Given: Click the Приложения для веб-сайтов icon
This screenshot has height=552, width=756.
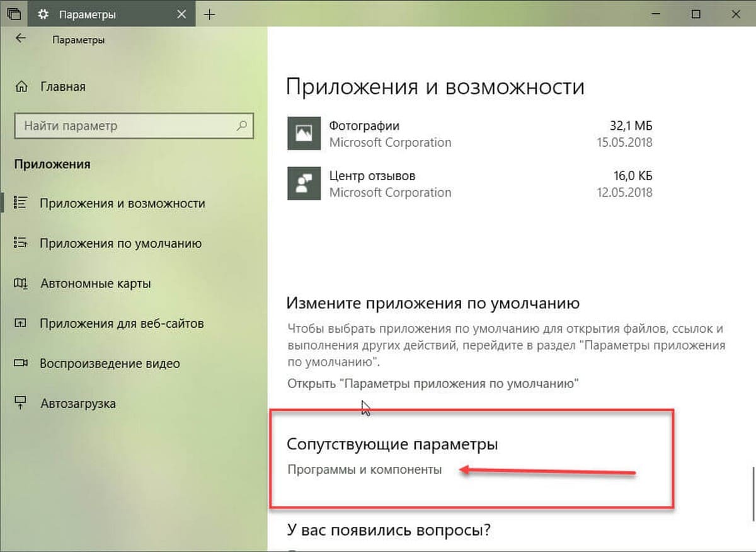Looking at the screenshot, I should click(x=21, y=323).
